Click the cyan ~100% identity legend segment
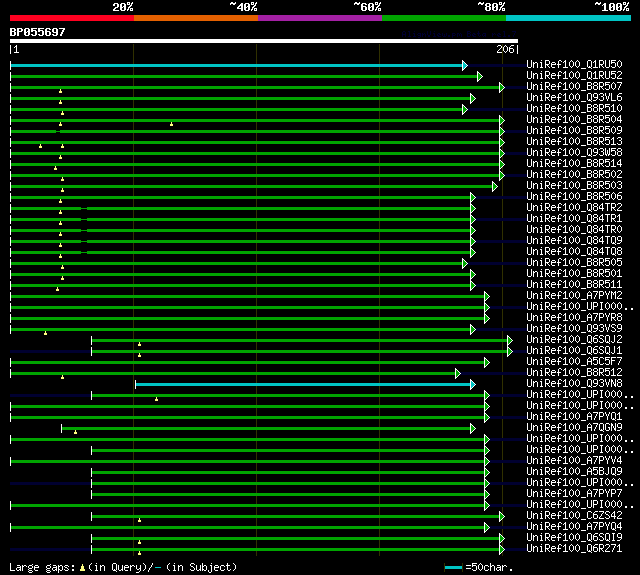Image resolution: width=640 pixels, height=575 pixels. (x=569, y=18)
